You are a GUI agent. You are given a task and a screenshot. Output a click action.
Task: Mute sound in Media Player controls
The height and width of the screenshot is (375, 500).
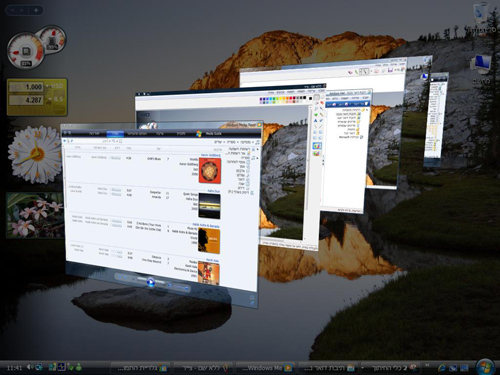pyautogui.click(x=169, y=286)
